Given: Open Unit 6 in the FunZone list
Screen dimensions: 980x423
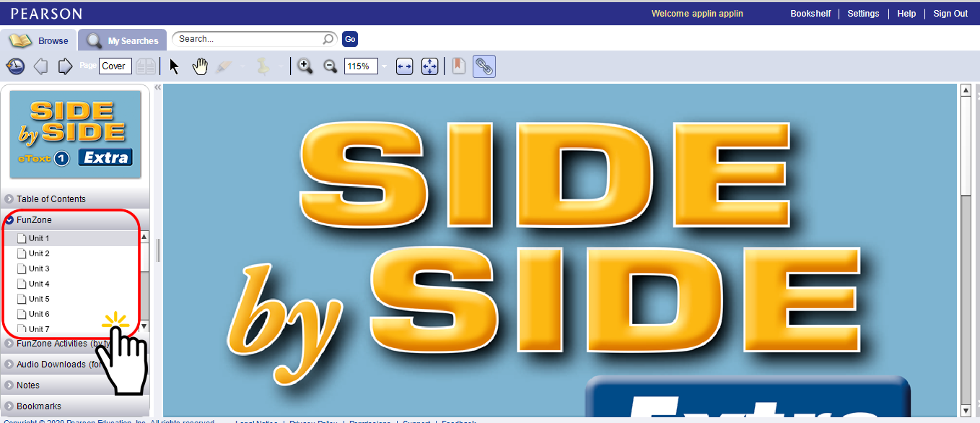Looking at the screenshot, I should click(71, 314).
